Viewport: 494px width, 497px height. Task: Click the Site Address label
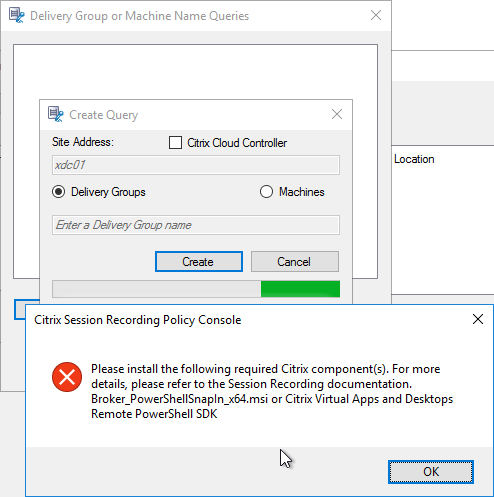click(83, 142)
